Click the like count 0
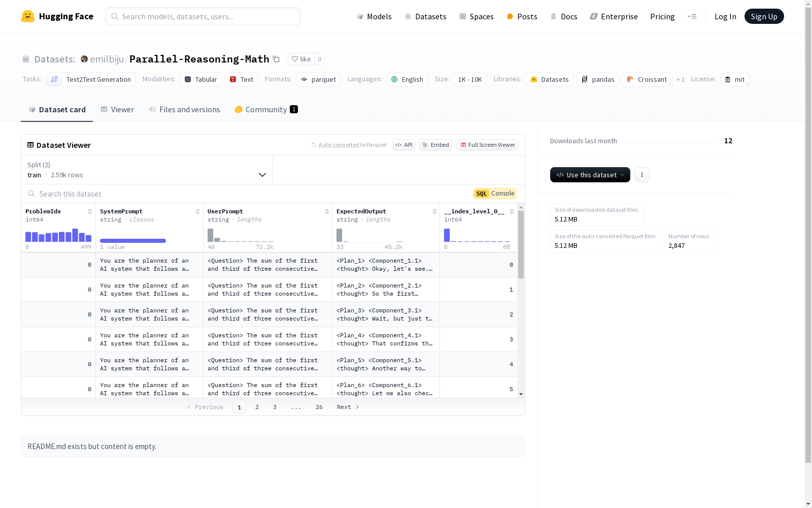 point(319,59)
